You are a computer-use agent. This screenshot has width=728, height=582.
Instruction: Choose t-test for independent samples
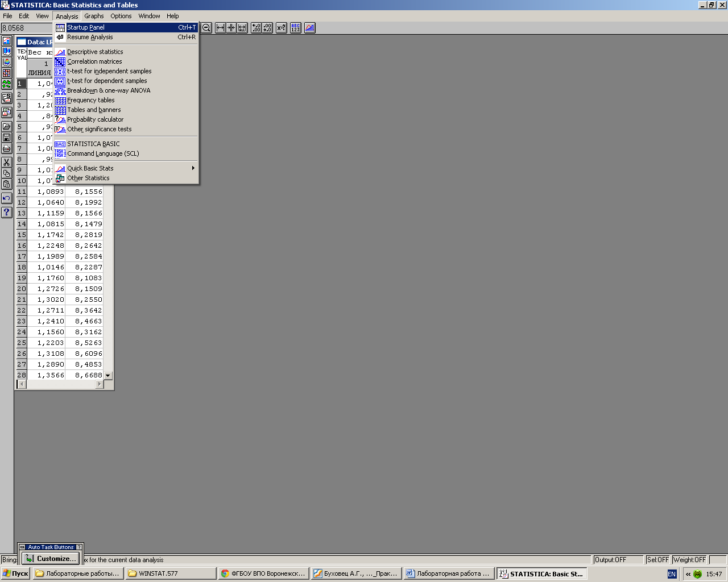126,71
